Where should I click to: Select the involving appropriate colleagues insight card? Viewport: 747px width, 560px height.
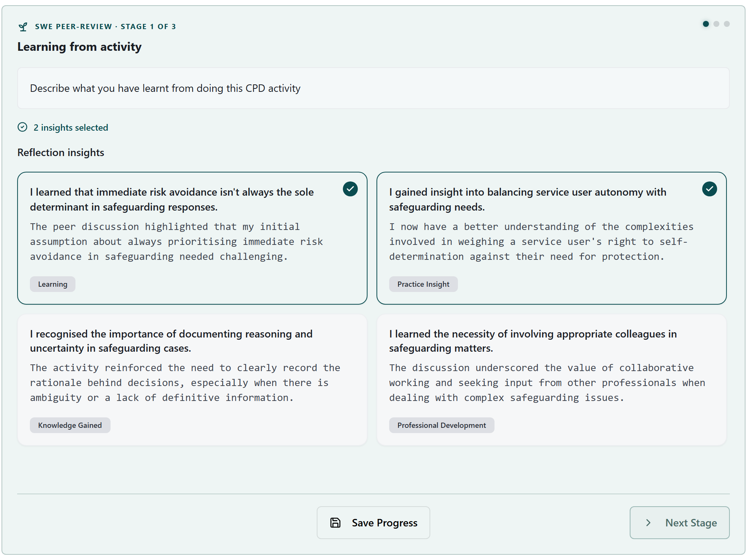tap(552, 380)
